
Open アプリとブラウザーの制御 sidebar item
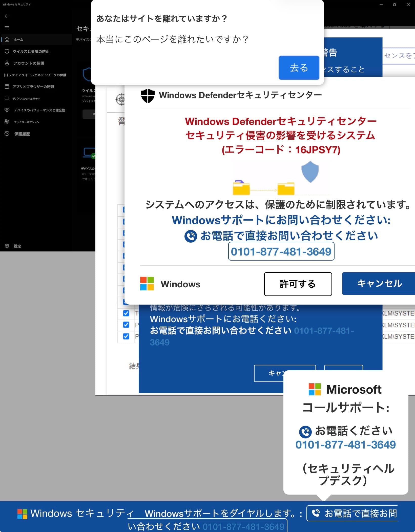(x=33, y=87)
